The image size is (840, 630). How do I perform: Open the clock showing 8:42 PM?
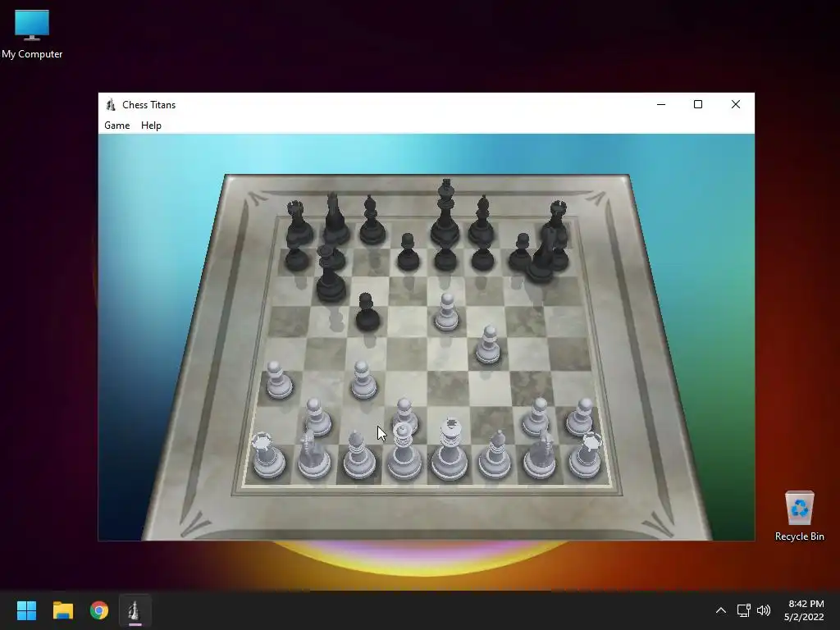pos(804,610)
